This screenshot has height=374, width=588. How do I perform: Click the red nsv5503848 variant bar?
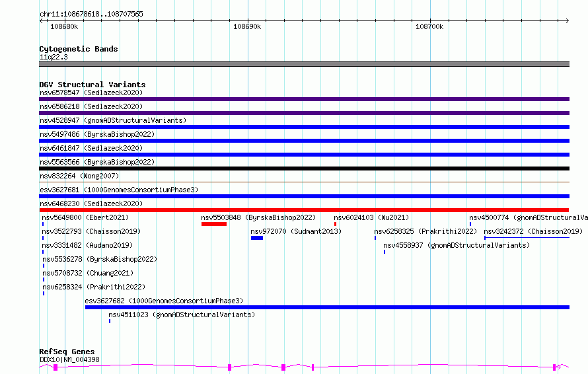(214, 224)
